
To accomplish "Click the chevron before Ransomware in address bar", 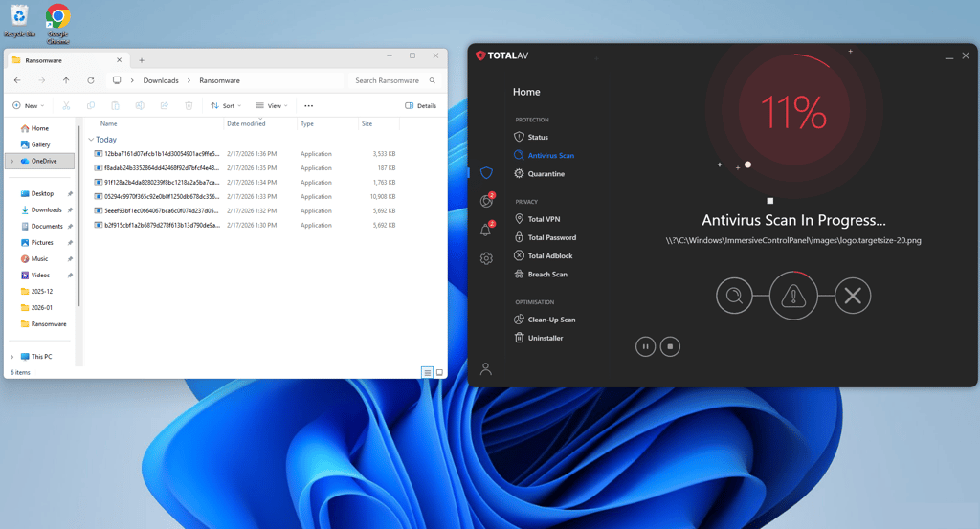I will (189, 80).
